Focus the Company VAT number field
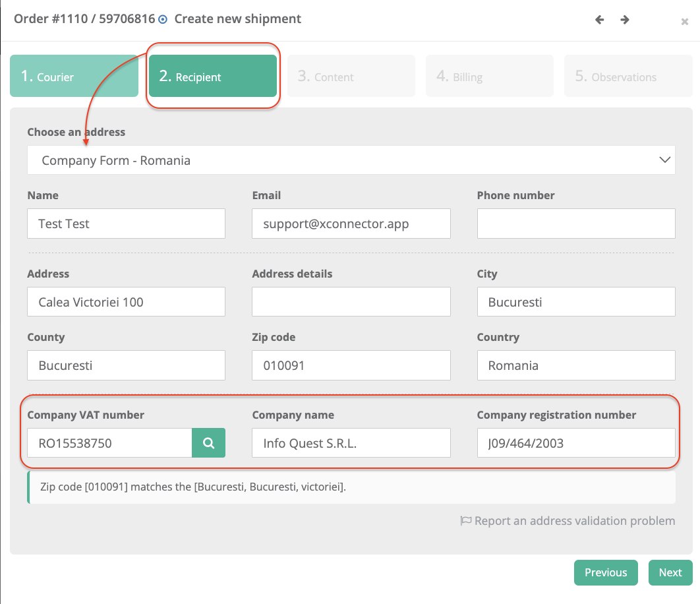Viewport: 700px width, 604px height. click(109, 443)
